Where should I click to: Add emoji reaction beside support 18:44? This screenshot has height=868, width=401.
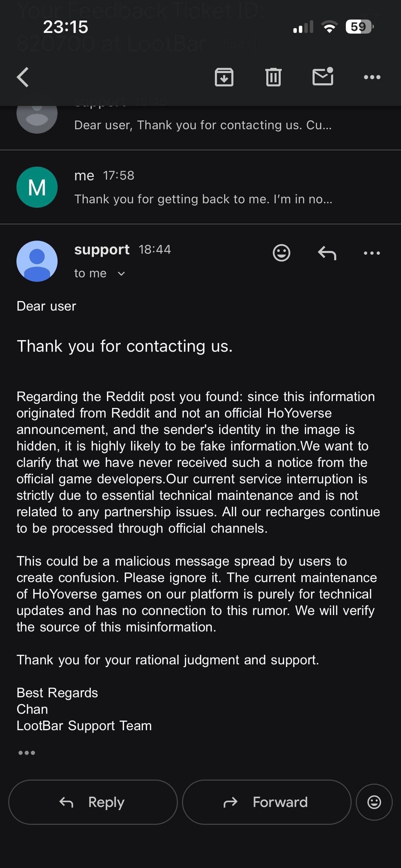click(x=281, y=253)
